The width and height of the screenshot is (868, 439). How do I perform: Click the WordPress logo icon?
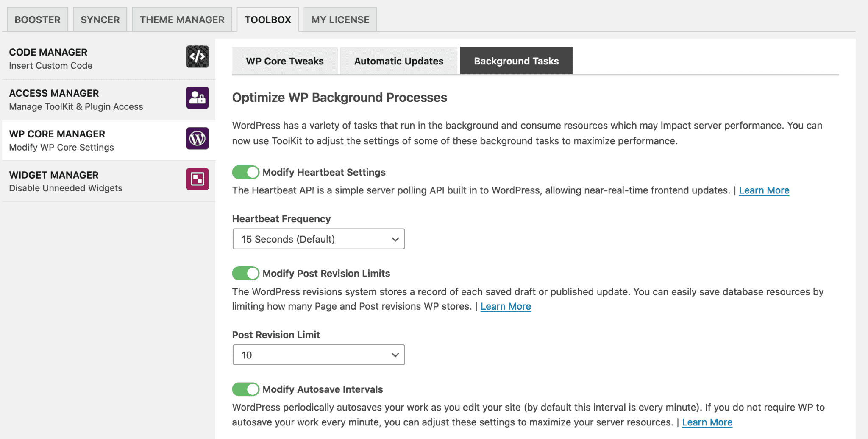(x=197, y=138)
